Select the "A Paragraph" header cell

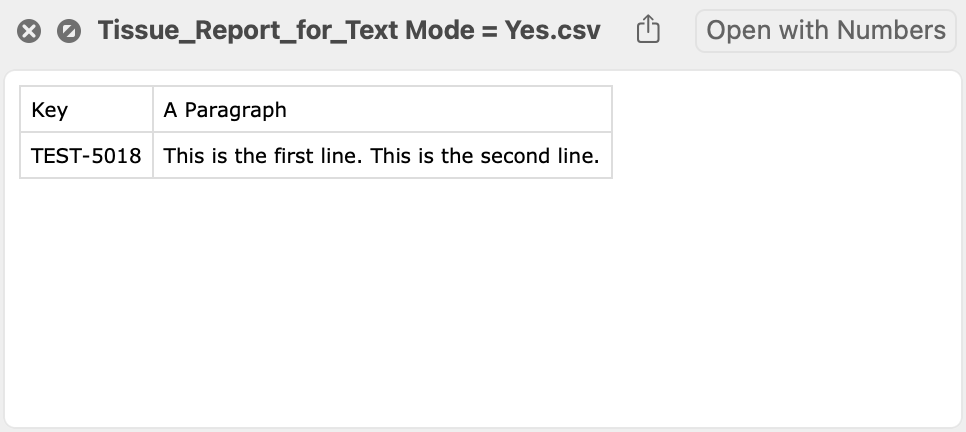click(381, 110)
